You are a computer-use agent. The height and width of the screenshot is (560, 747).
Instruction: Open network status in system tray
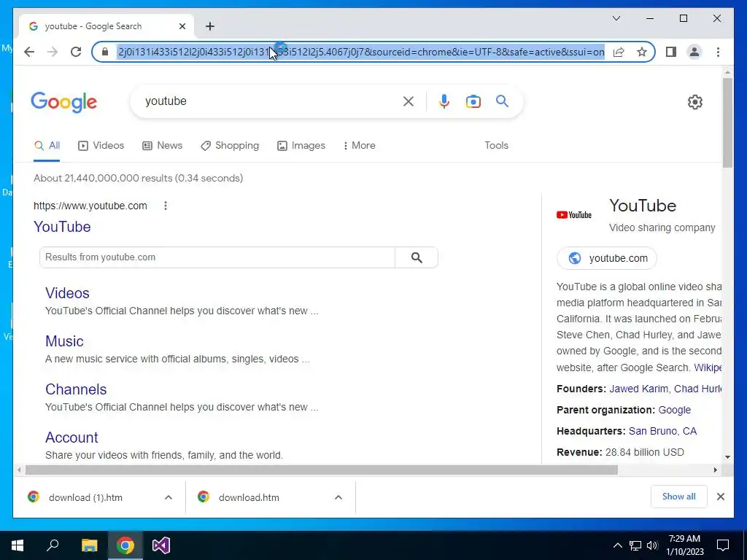pos(635,545)
